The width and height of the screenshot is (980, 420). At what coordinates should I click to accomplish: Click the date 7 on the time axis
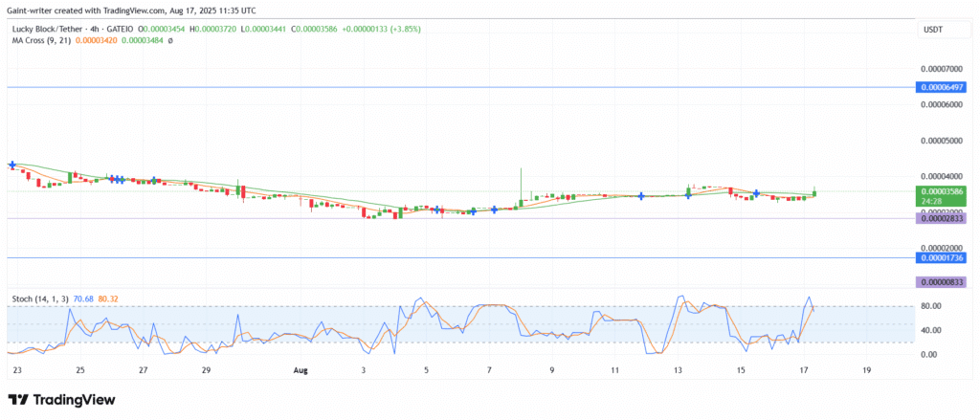pyautogui.click(x=489, y=370)
